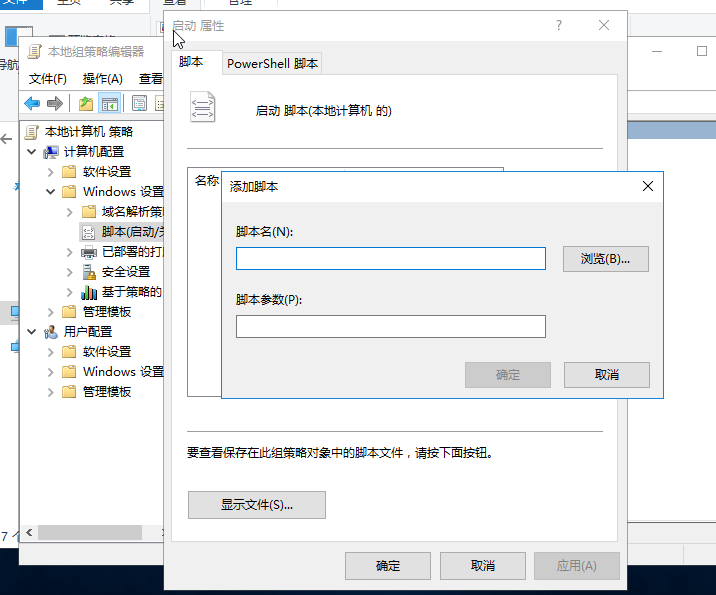Screen dimensions: 716x595
Task: Click the Back arrow in the editor toolbar
Action: pyautogui.click(x=32, y=103)
